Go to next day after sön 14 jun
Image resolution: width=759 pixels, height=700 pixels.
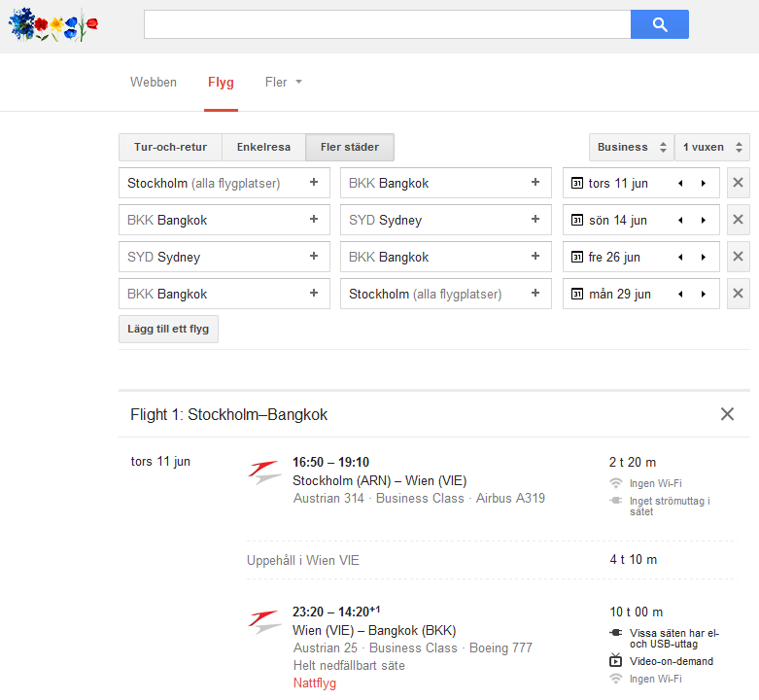pos(703,220)
